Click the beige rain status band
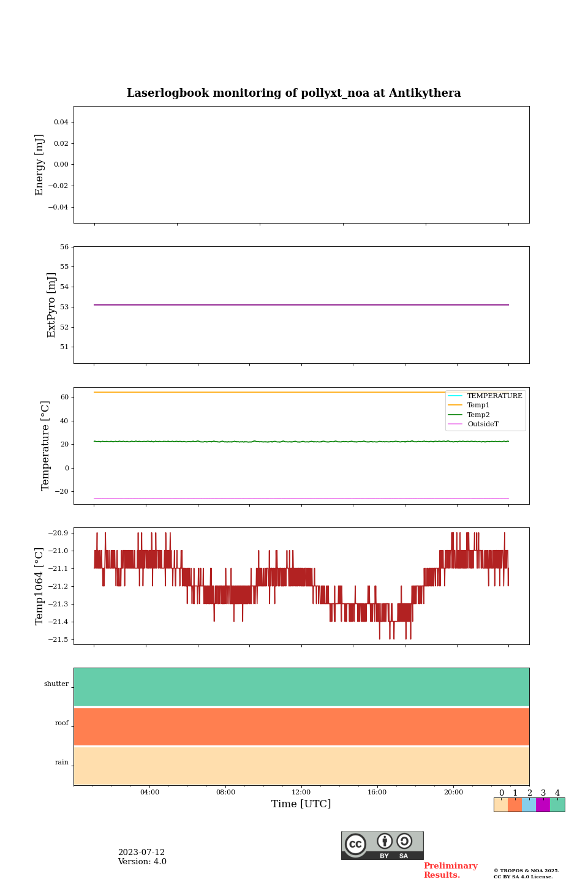The height and width of the screenshot is (882, 588). (301, 766)
